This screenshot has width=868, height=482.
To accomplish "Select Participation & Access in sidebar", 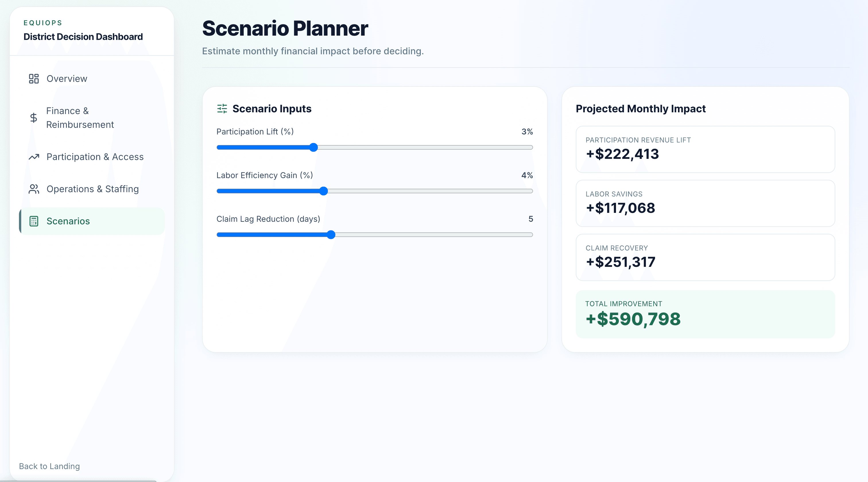I will (x=95, y=157).
